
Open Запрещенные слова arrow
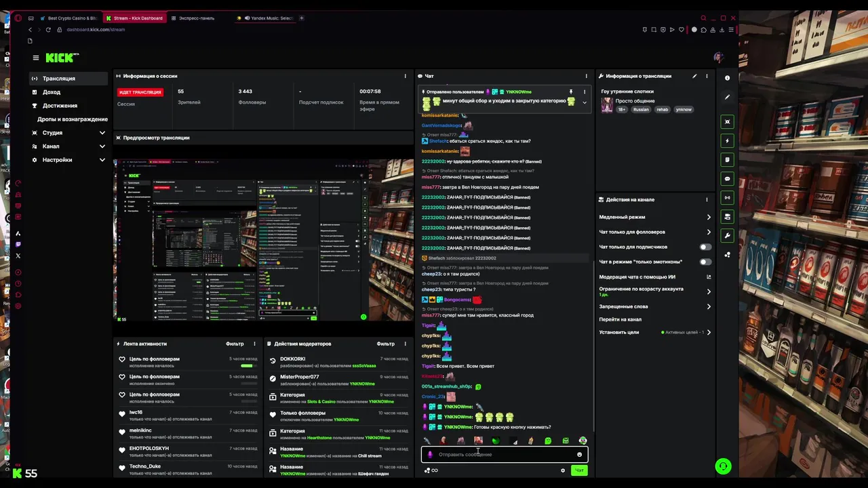pyautogui.click(x=709, y=306)
